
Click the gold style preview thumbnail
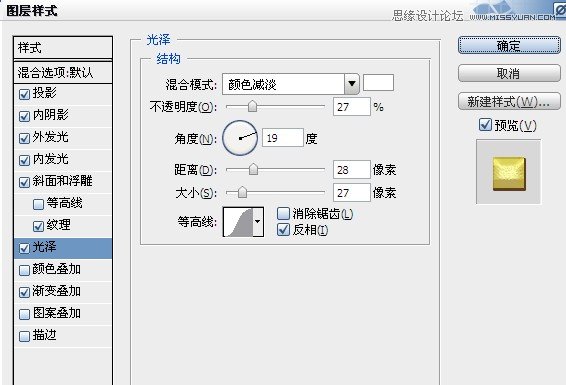tap(509, 174)
